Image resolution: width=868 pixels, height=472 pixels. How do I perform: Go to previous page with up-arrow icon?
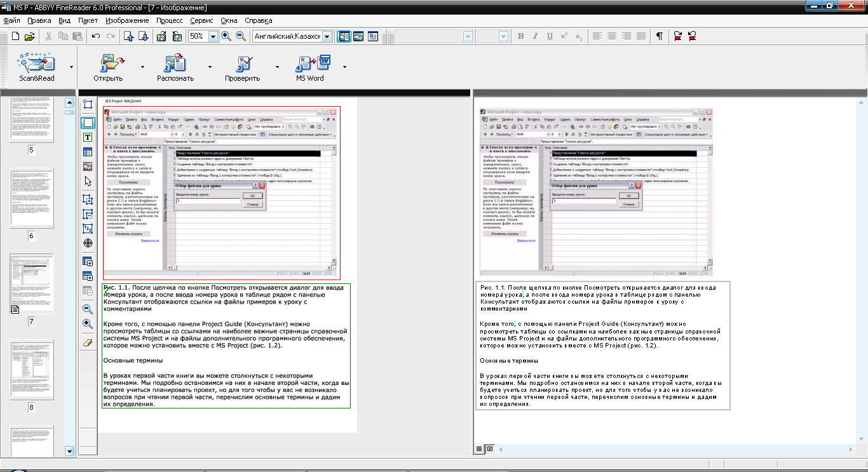[129, 36]
